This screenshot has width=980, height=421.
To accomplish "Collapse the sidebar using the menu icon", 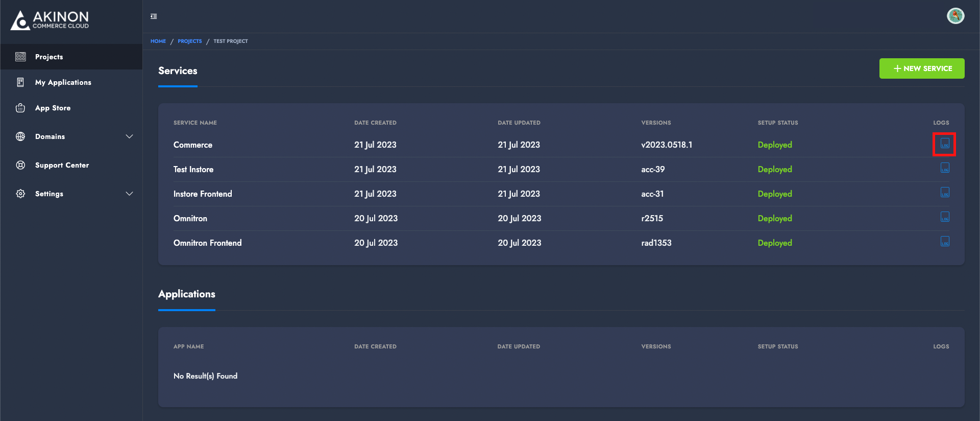I will point(154,16).
